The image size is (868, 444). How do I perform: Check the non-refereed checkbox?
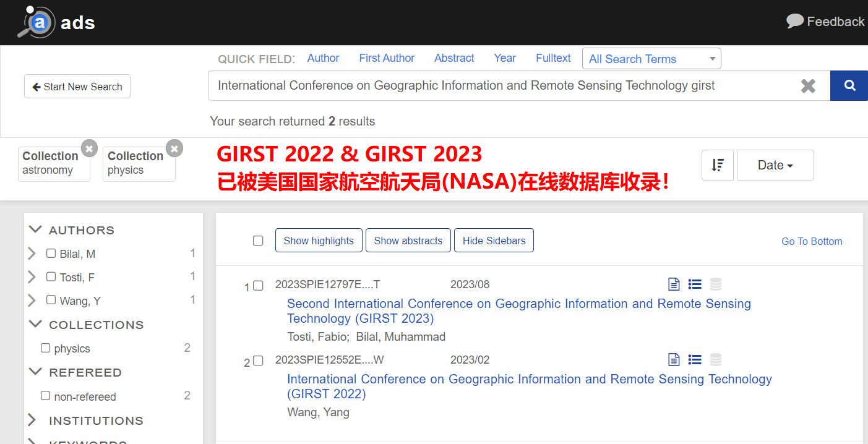[x=45, y=395]
